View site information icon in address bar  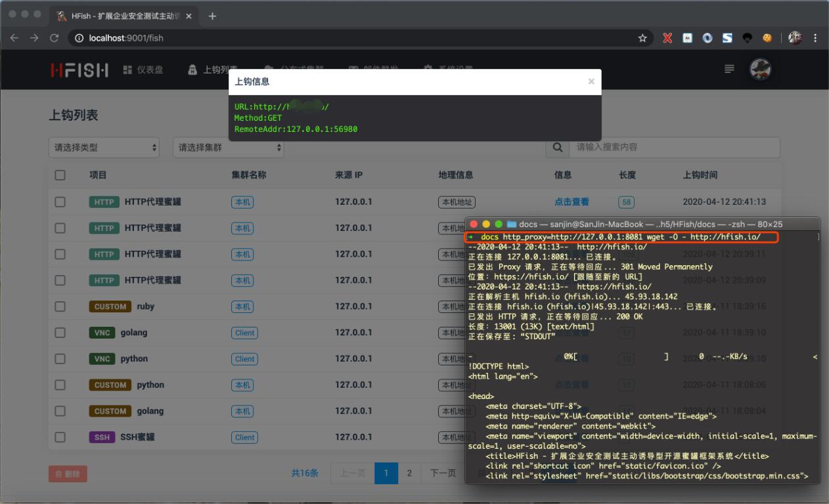point(79,38)
